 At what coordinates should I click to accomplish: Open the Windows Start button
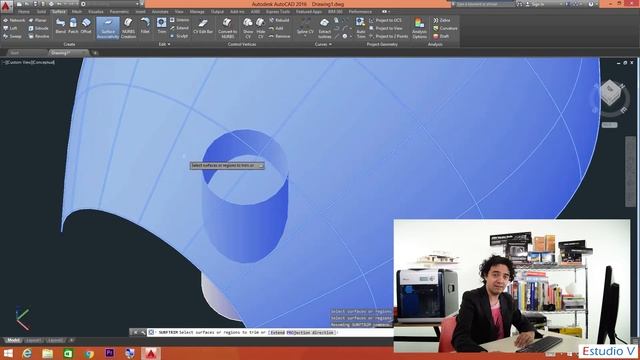[x=8, y=353]
